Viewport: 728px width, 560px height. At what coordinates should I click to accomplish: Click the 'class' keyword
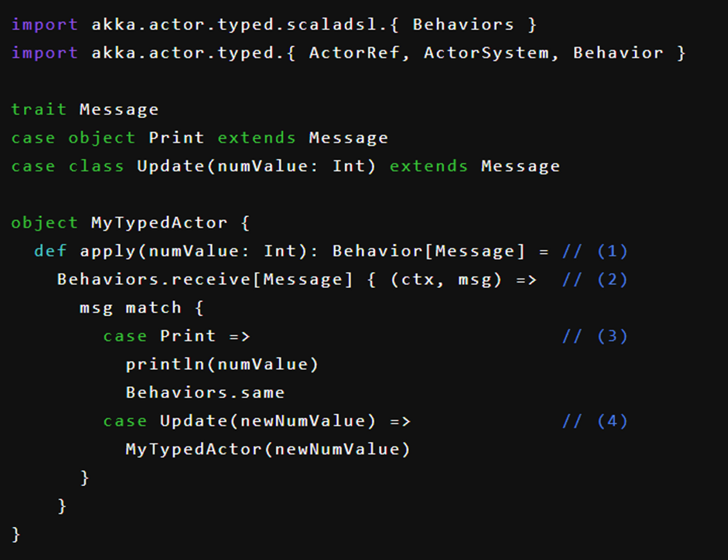(96, 166)
